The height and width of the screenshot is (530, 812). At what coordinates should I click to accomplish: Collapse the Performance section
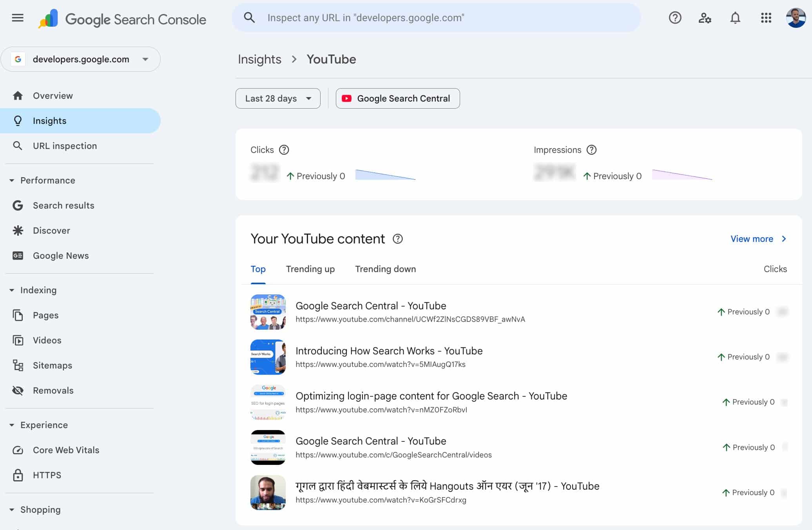pyautogui.click(x=12, y=180)
